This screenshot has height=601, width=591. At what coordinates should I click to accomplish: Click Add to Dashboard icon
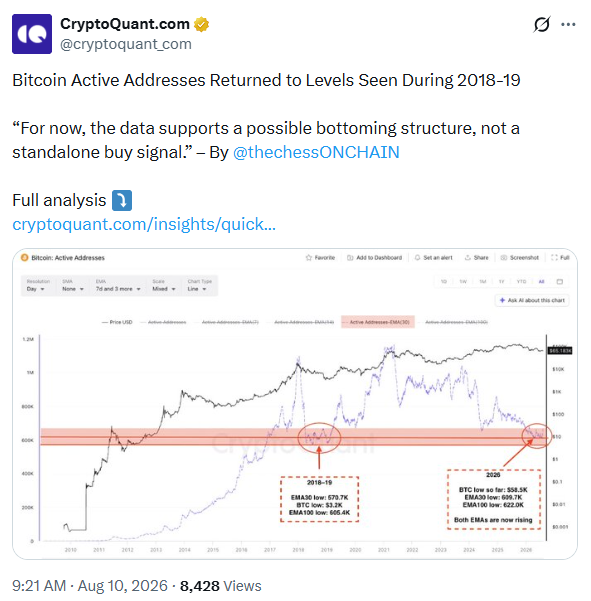(x=350, y=258)
